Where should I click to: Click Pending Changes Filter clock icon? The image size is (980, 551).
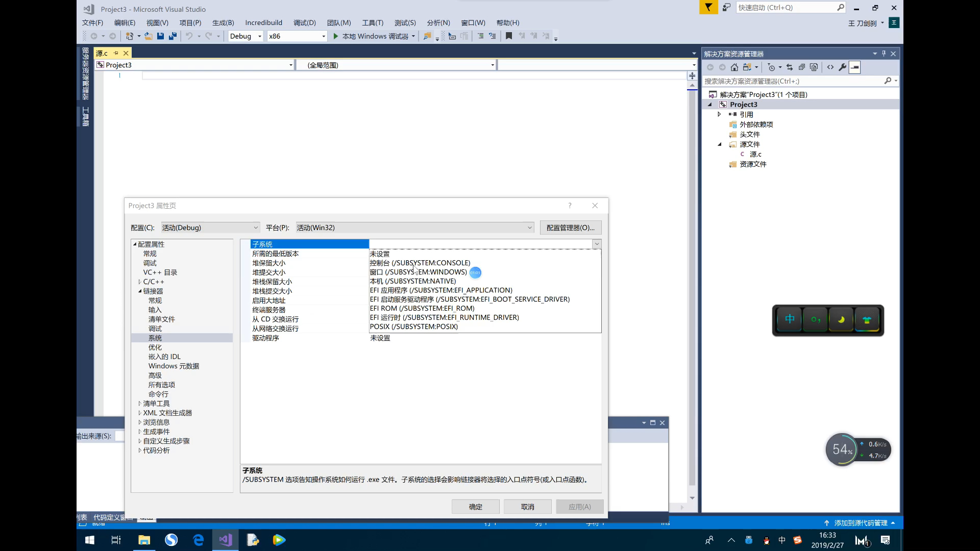point(772,67)
